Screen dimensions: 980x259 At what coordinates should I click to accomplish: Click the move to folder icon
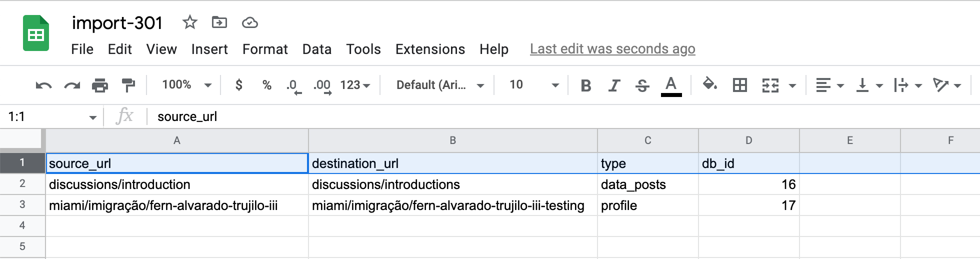[219, 22]
